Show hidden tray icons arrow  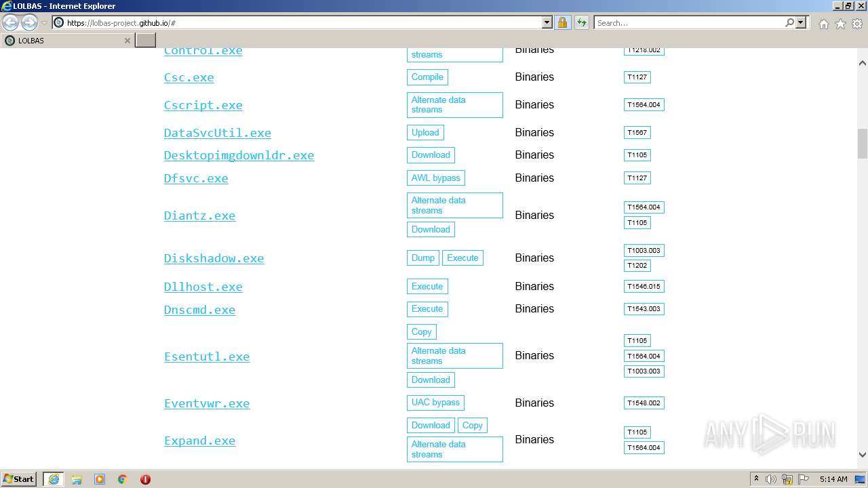point(756,479)
